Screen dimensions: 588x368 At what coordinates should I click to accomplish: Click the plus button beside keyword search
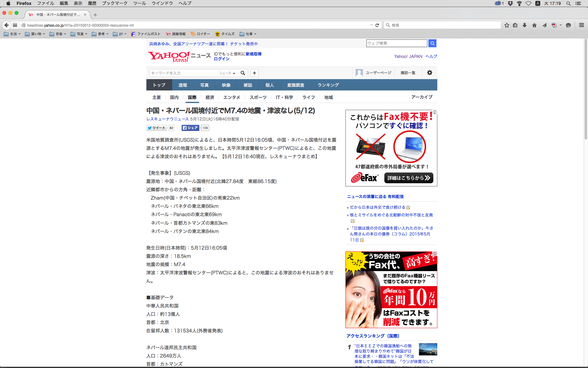pos(254,73)
